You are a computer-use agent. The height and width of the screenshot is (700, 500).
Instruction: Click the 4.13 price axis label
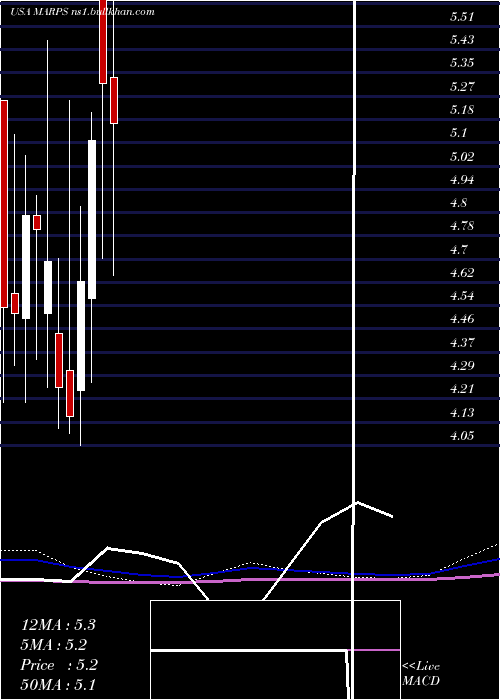pyautogui.click(x=462, y=412)
